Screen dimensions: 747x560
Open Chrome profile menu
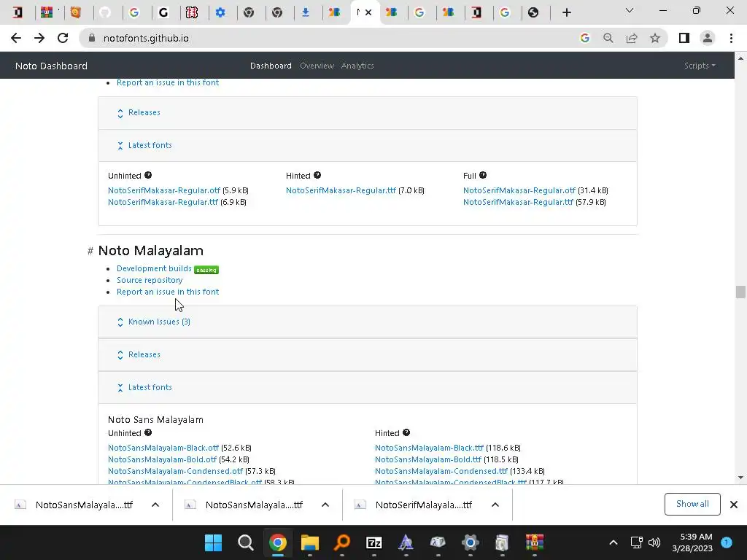coord(708,38)
